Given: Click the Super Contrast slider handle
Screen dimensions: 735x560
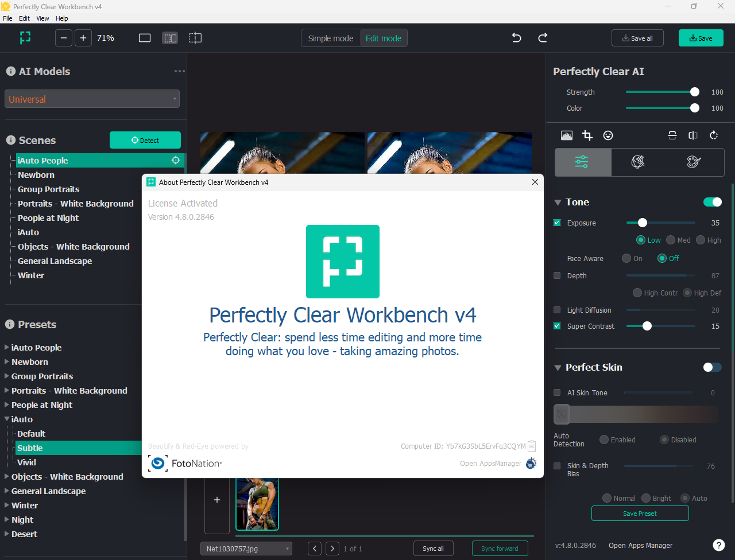Looking at the screenshot, I should [647, 326].
